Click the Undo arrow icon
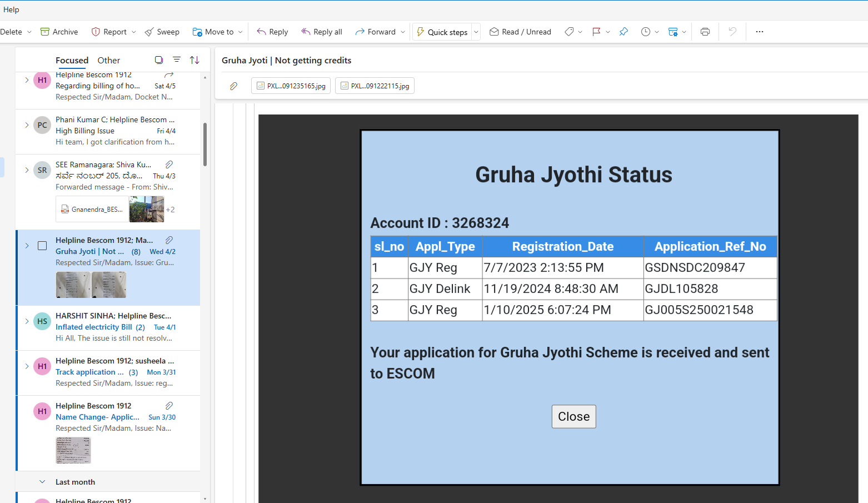The image size is (868, 503). [732, 32]
